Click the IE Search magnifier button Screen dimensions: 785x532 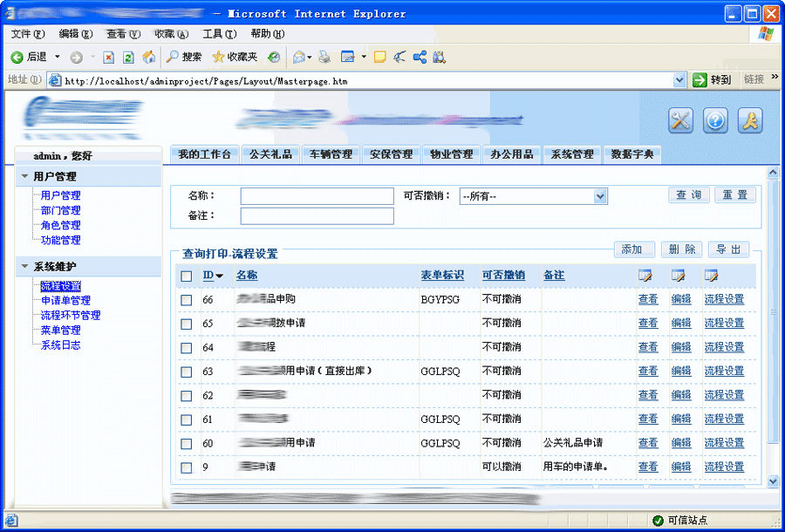coord(183,57)
